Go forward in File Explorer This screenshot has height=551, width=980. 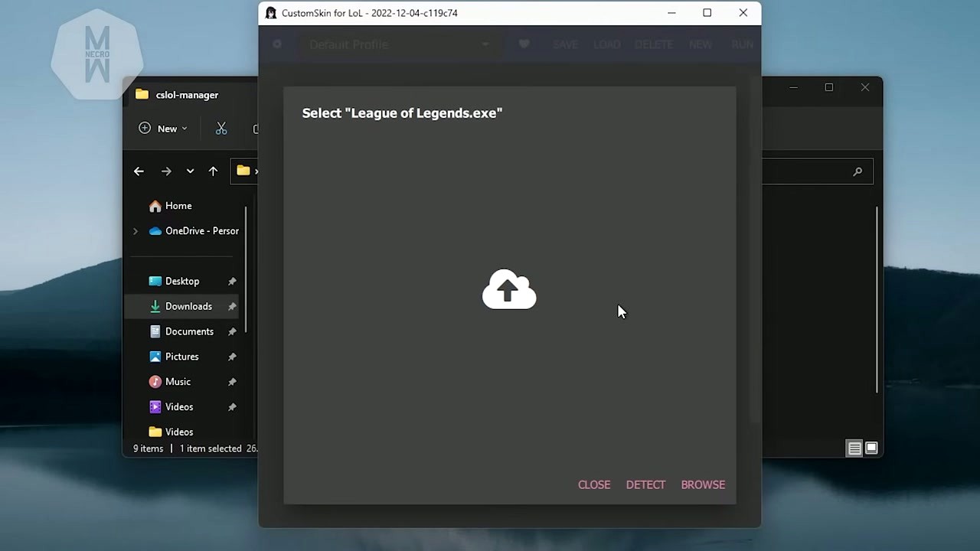[166, 171]
